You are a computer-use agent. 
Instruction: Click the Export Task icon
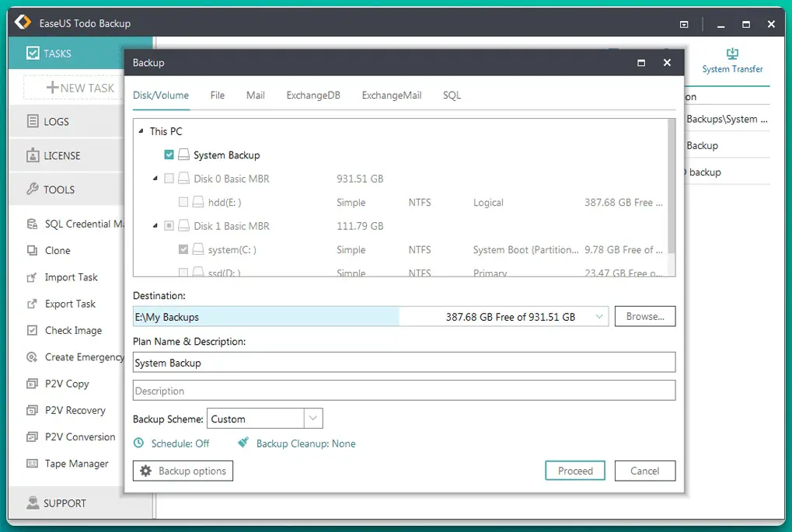tap(32, 304)
